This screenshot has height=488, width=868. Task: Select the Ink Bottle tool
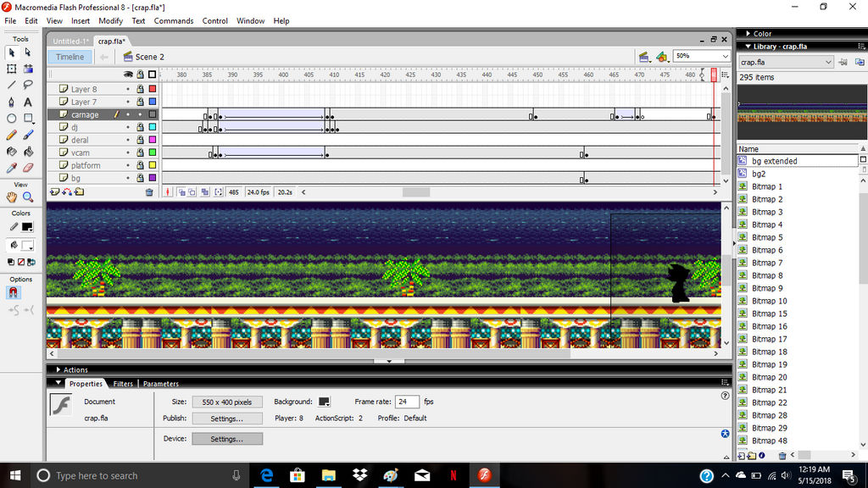point(12,151)
